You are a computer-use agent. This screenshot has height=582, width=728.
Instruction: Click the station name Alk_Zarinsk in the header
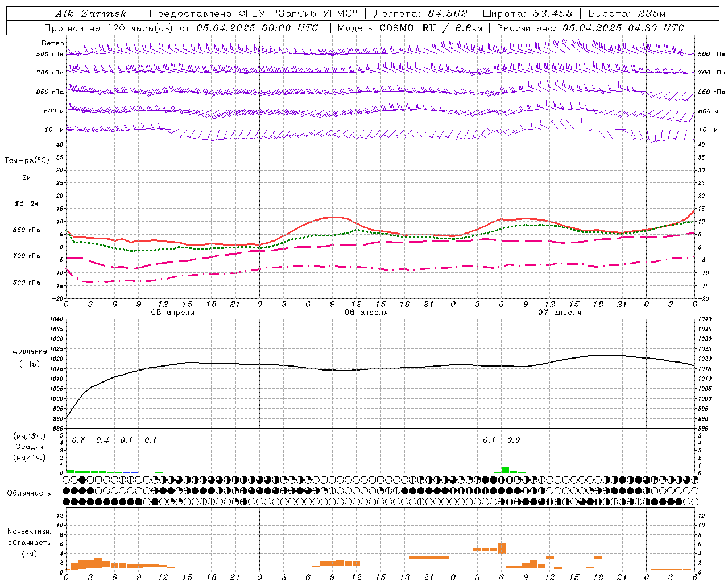(91, 14)
